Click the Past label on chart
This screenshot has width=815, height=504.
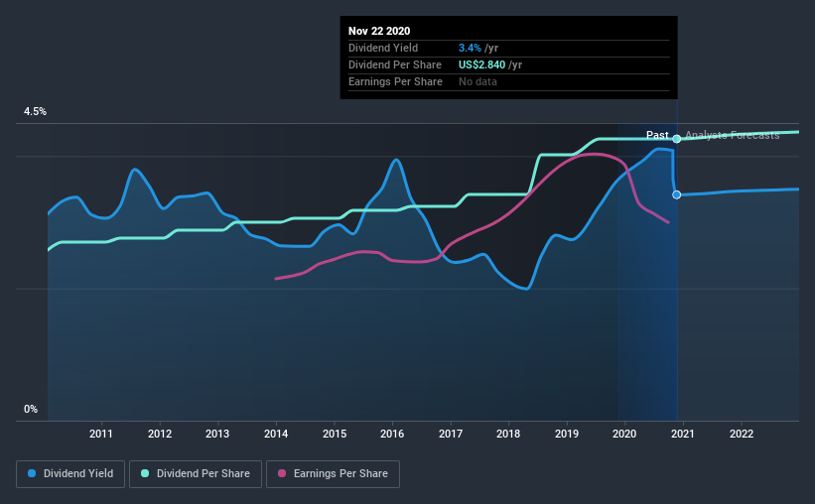point(657,135)
